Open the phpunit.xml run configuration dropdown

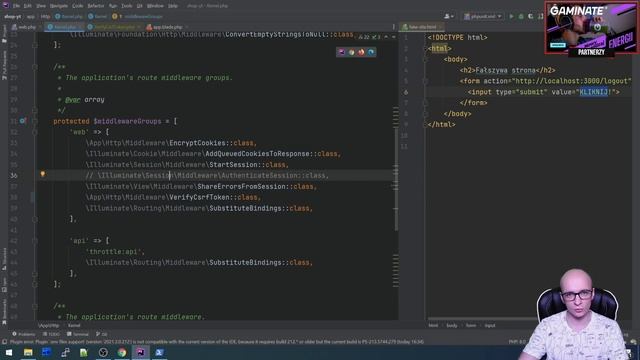pyautogui.click(x=483, y=16)
